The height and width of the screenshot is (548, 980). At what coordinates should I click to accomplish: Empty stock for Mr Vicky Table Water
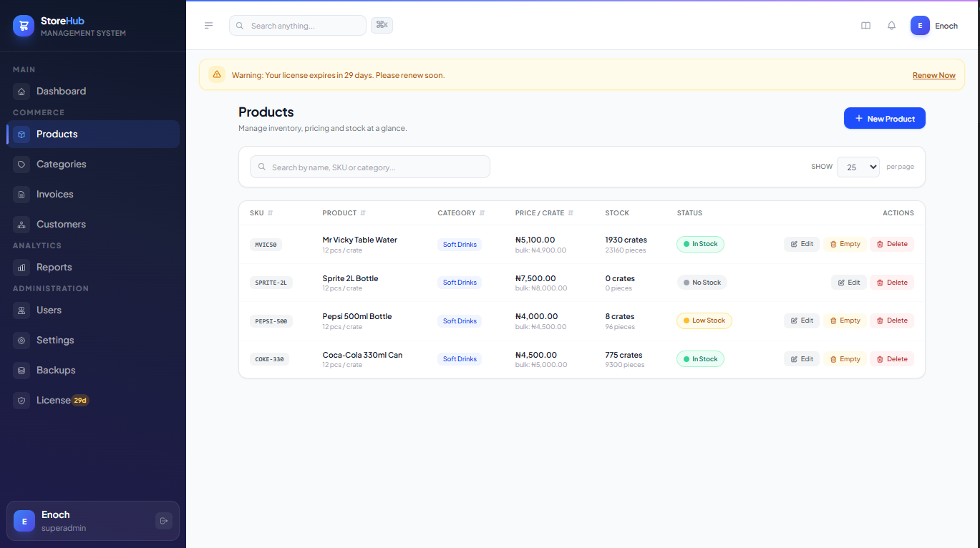[845, 244]
